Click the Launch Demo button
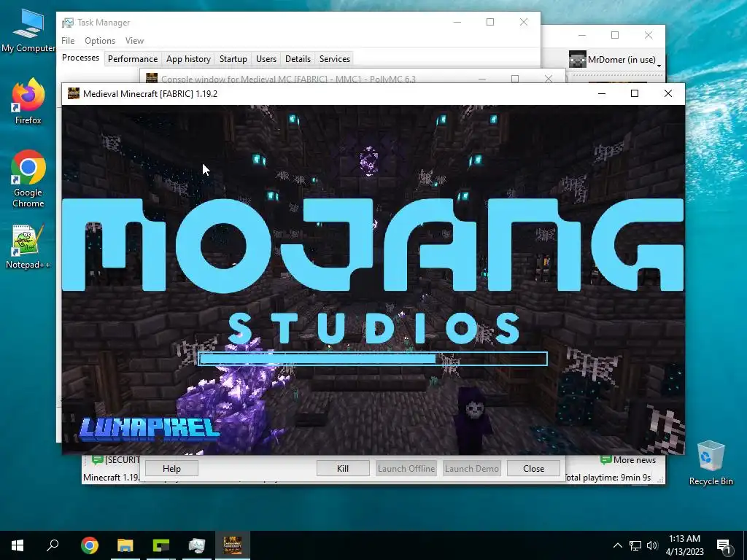Image resolution: width=747 pixels, height=560 pixels. point(472,469)
